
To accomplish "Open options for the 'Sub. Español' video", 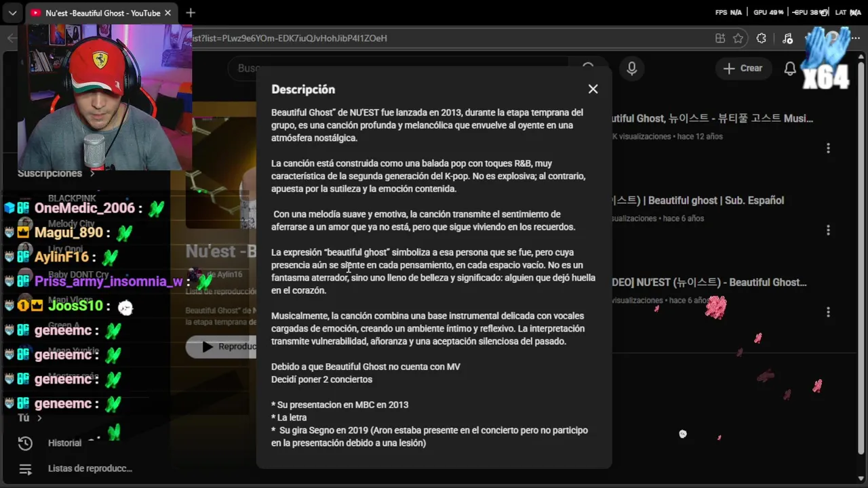I will [x=828, y=230].
